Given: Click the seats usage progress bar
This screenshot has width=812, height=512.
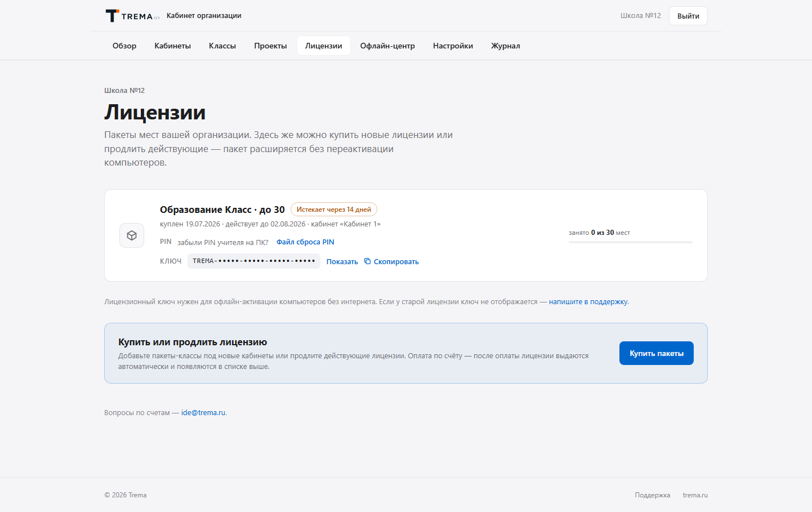Looking at the screenshot, I should [631, 242].
